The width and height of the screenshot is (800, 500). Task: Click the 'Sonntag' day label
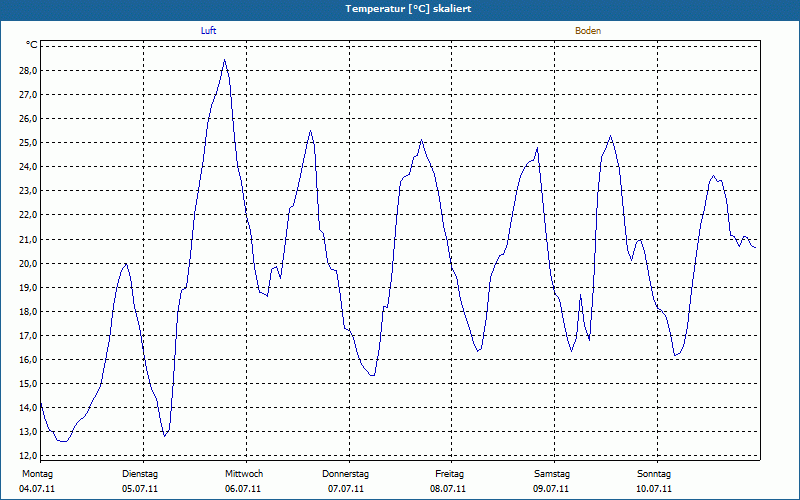coord(654,474)
